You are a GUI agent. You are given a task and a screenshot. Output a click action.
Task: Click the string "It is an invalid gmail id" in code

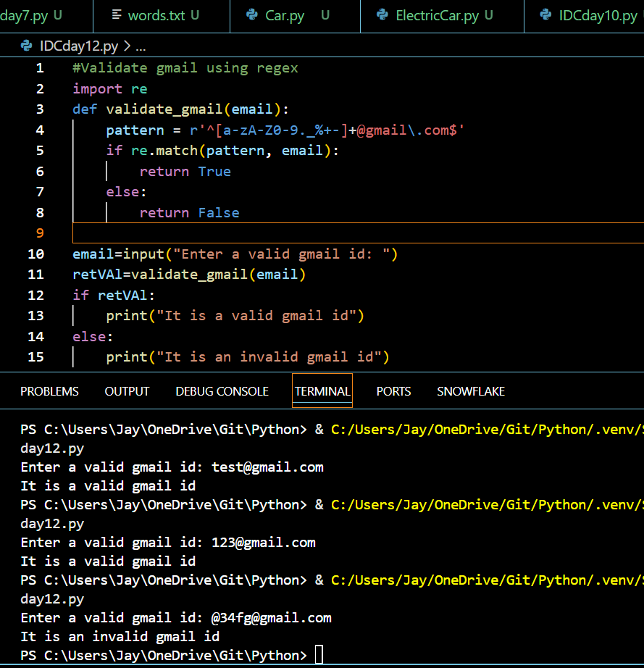(269, 357)
